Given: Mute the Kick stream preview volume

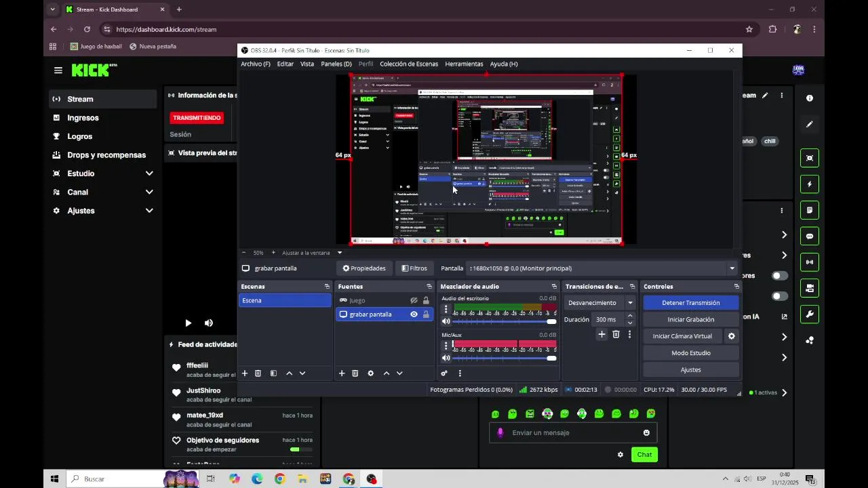Looking at the screenshot, I should coord(209,323).
